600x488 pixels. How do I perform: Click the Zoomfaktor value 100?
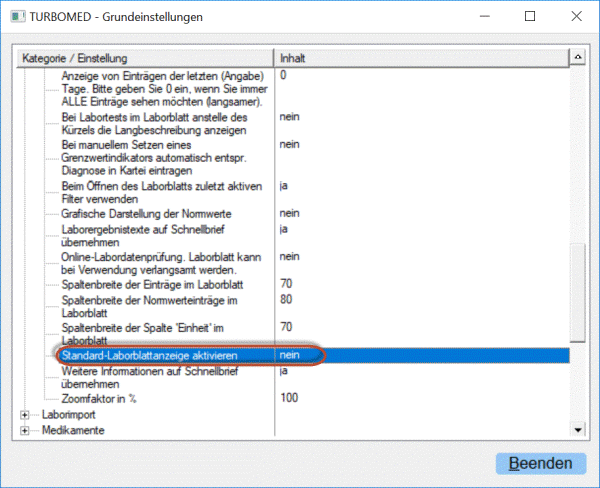[289, 398]
